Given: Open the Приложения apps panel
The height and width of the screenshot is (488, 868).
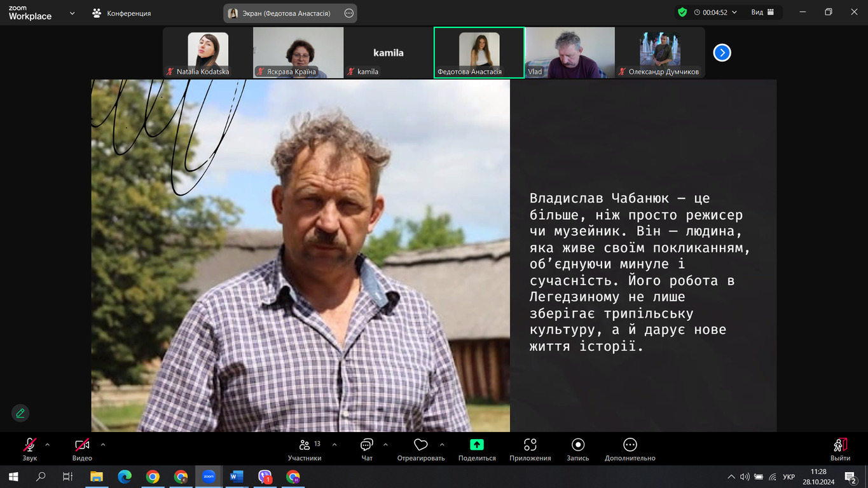Looking at the screenshot, I should coord(530,449).
